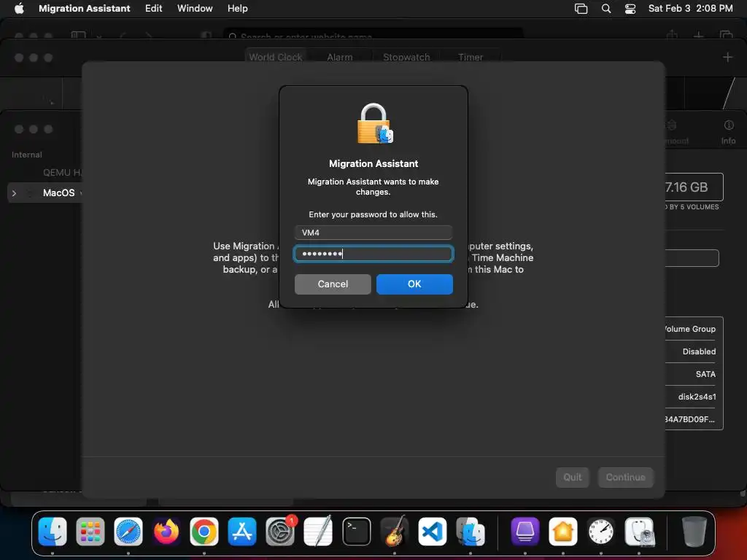Open Disk Utility from the Dock

pos(639,532)
